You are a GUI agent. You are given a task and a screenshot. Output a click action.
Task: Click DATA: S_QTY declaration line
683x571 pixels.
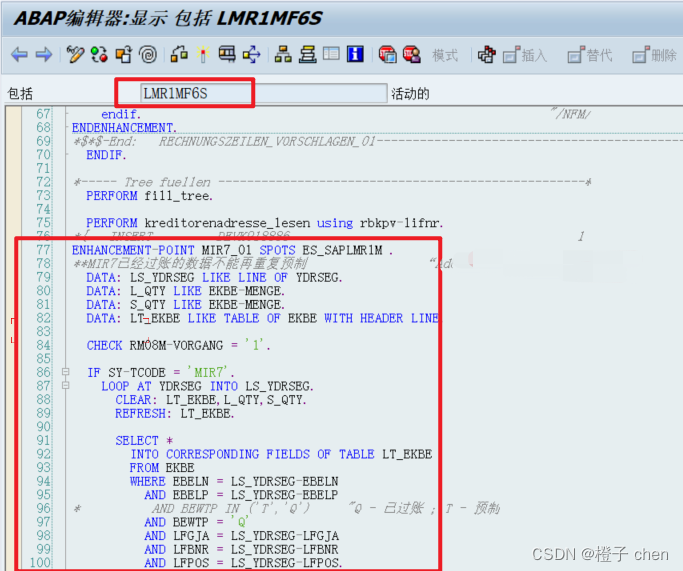click(186, 304)
